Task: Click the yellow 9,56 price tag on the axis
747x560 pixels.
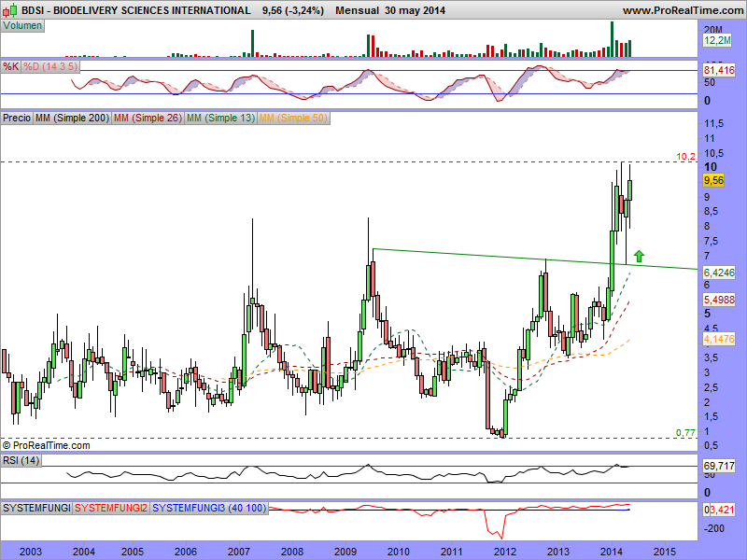Action: click(713, 180)
